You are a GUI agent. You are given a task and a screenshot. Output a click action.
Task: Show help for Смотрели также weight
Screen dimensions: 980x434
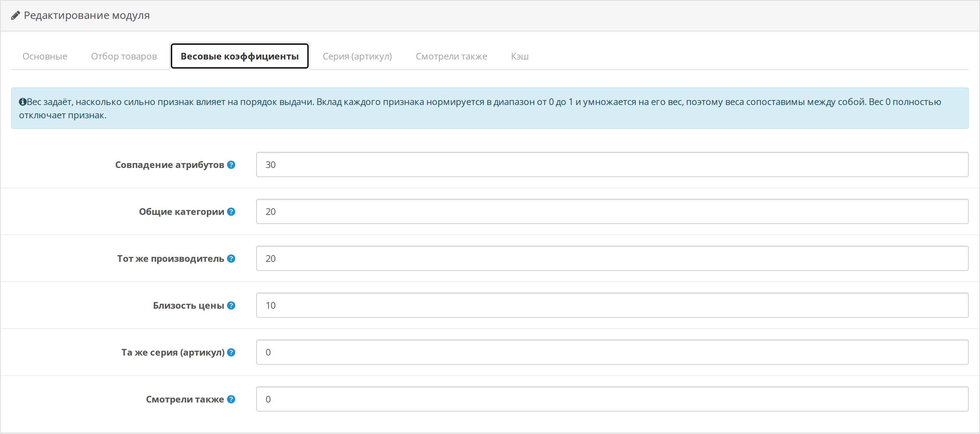pos(231,399)
